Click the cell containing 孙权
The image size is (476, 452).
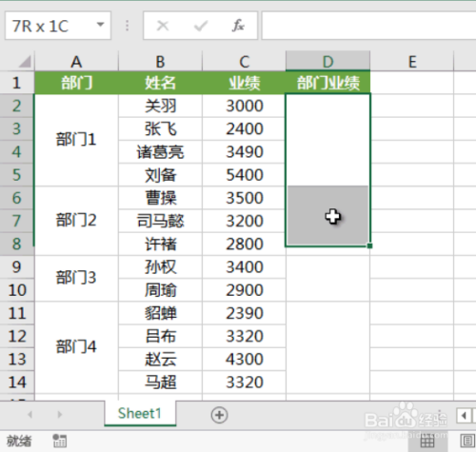coord(160,267)
